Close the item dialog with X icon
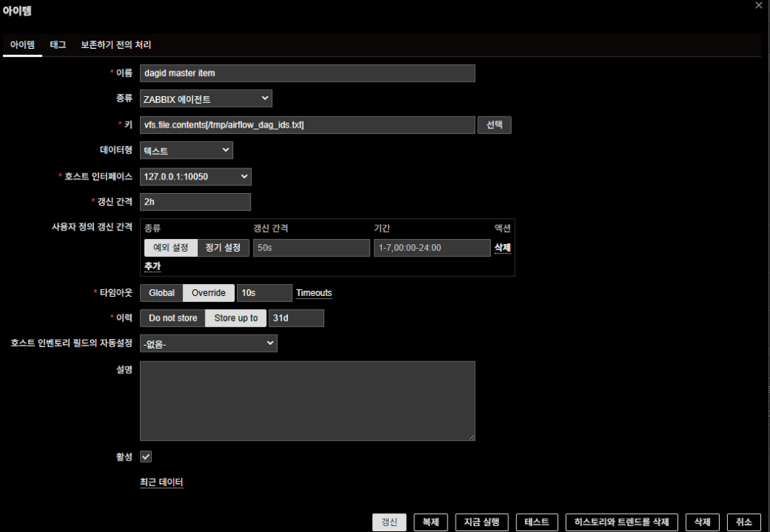 (x=758, y=5)
